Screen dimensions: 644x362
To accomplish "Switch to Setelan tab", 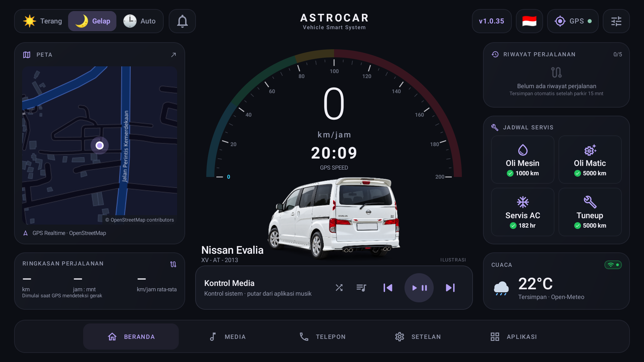I will point(418,337).
